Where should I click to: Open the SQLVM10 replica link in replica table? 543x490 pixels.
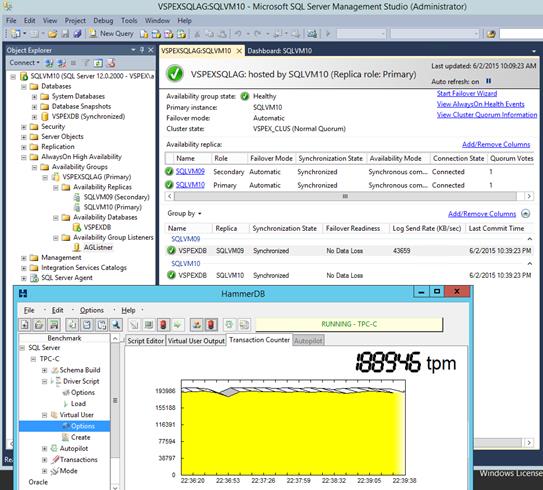(x=190, y=185)
